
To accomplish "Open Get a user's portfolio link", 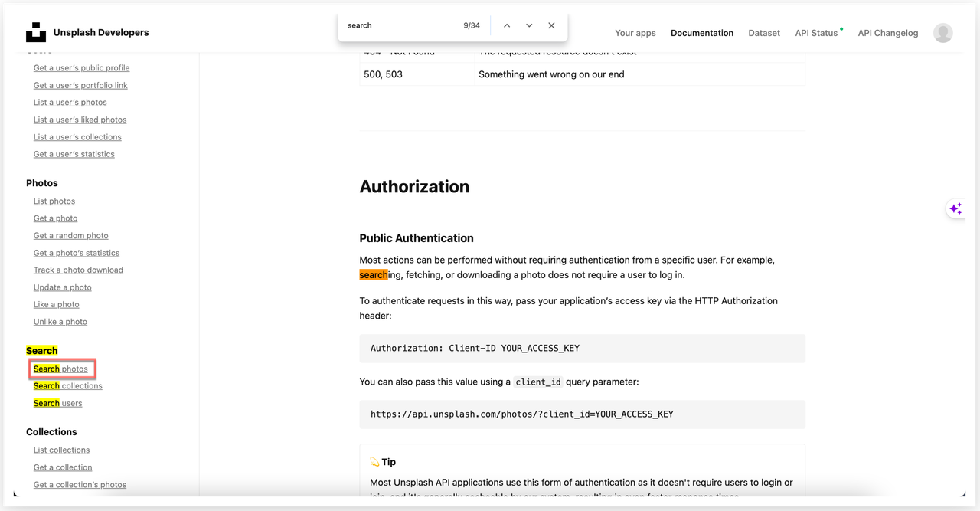I will (80, 85).
